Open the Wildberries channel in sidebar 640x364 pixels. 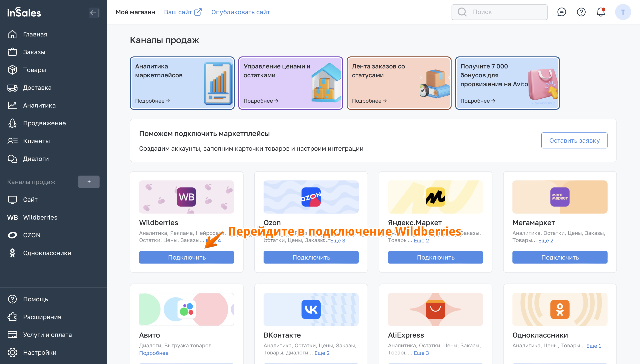point(40,217)
